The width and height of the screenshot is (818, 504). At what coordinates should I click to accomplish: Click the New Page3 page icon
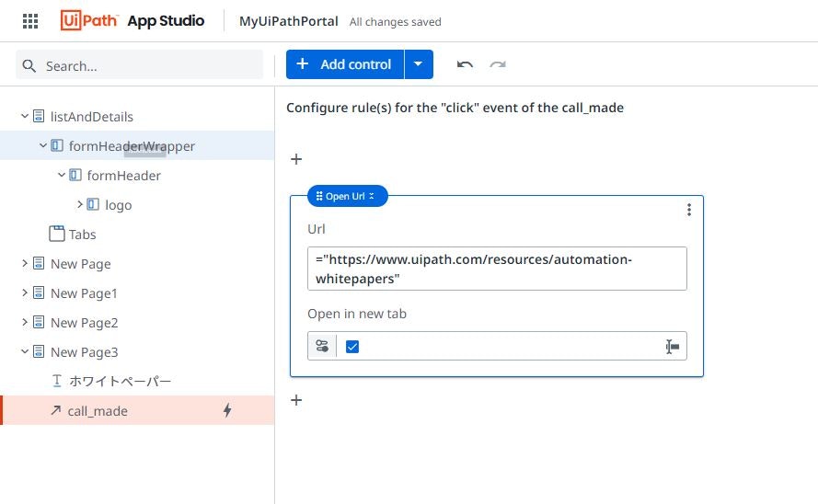coord(39,351)
